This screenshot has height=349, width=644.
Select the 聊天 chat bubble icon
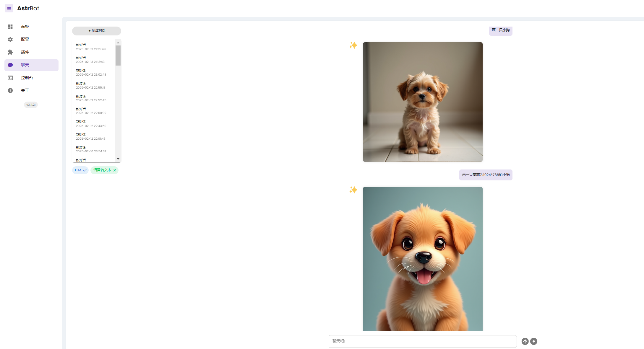(x=10, y=65)
